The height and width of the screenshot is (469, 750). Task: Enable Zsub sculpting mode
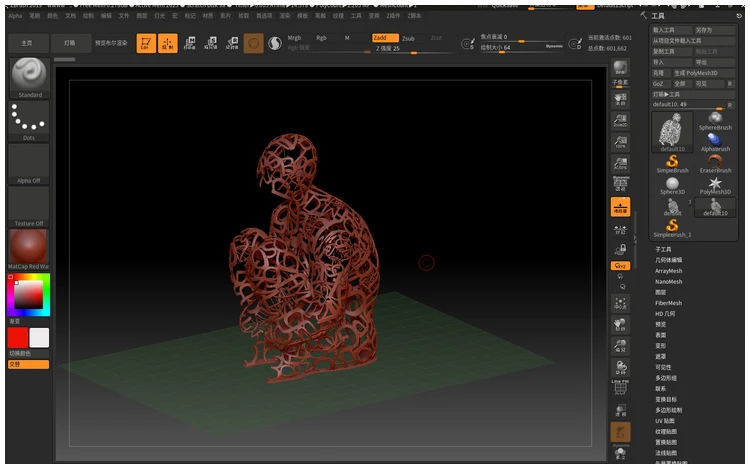click(x=408, y=38)
